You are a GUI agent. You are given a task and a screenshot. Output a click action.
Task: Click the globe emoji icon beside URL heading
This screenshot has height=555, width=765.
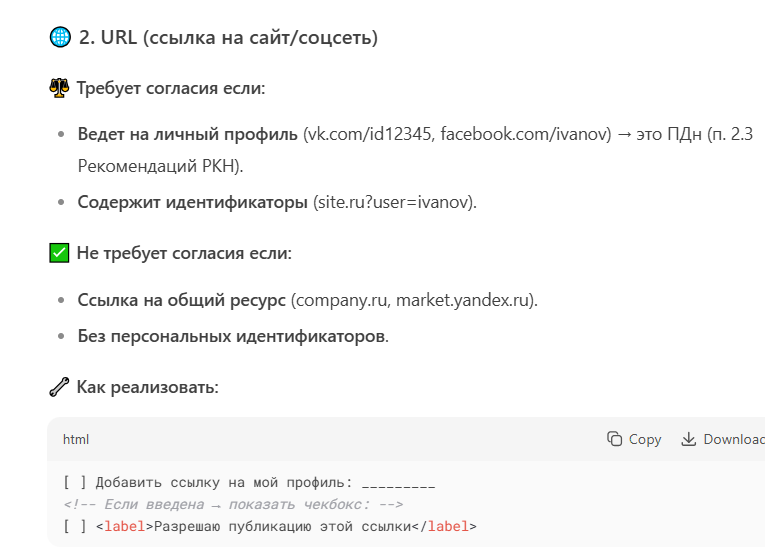60,38
